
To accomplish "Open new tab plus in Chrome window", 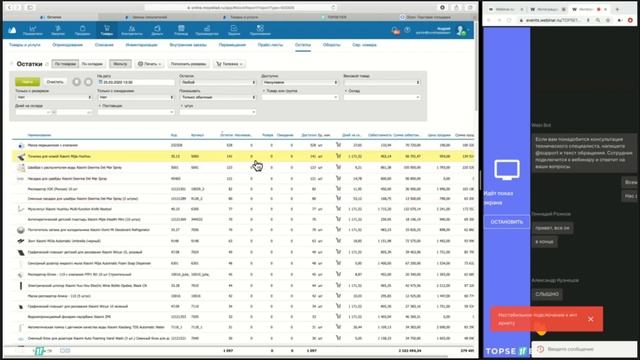I will click(617, 9).
